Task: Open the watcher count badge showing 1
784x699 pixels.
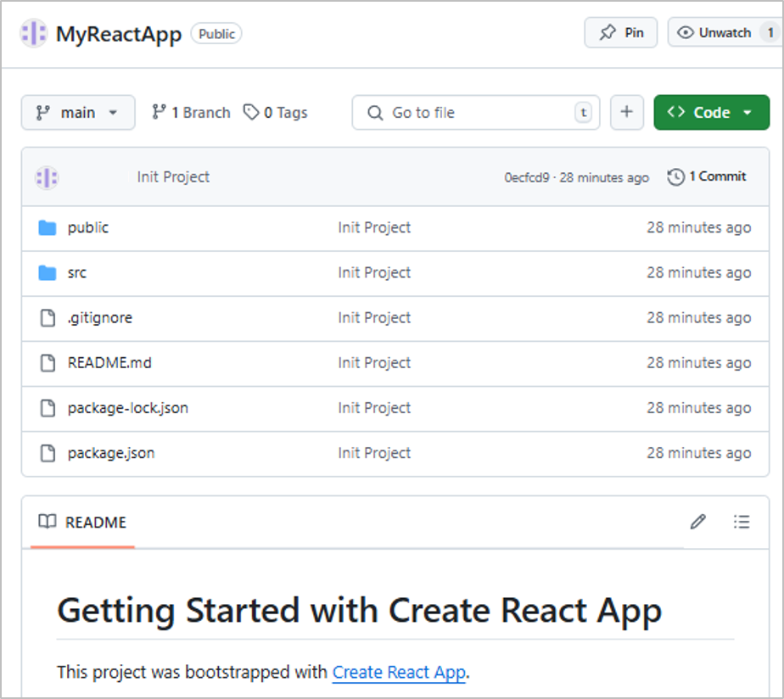Action: pyautogui.click(x=770, y=33)
